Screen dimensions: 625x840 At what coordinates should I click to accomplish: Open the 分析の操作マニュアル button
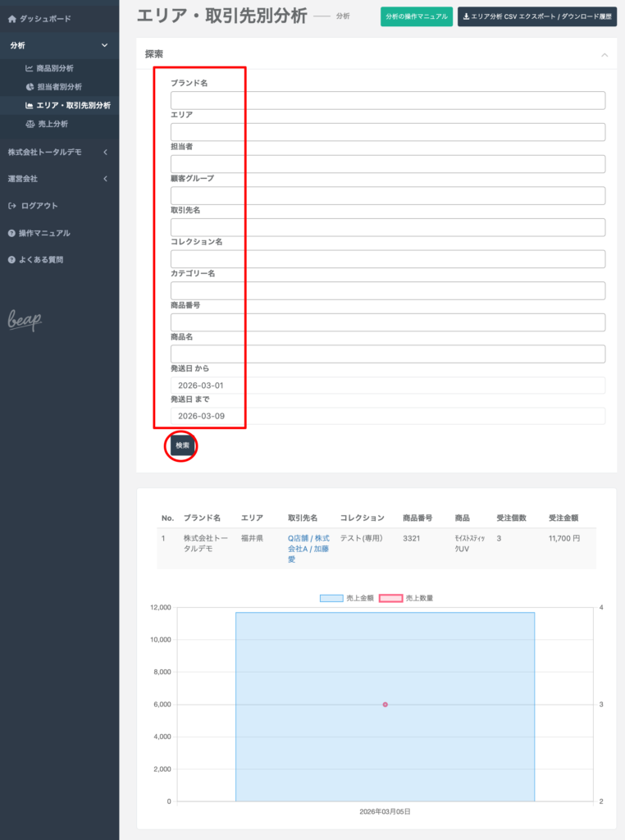(416, 16)
